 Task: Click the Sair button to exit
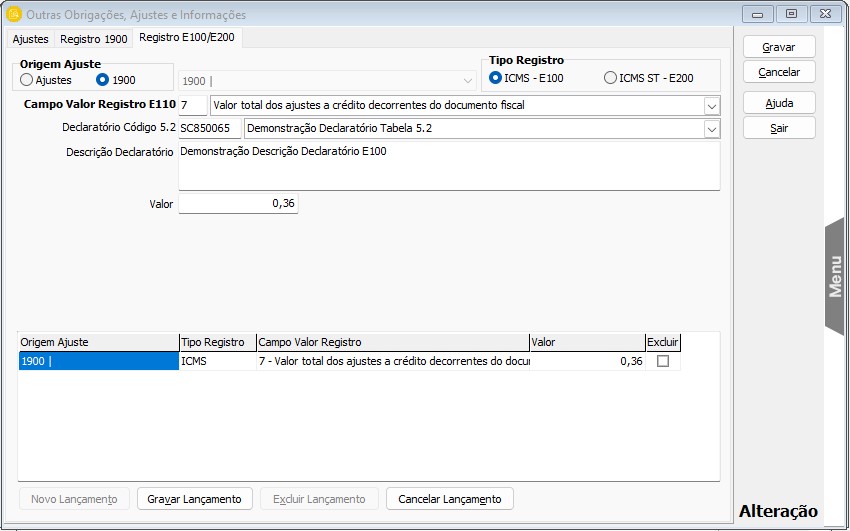pyautogui.click(x=779, y=128)
